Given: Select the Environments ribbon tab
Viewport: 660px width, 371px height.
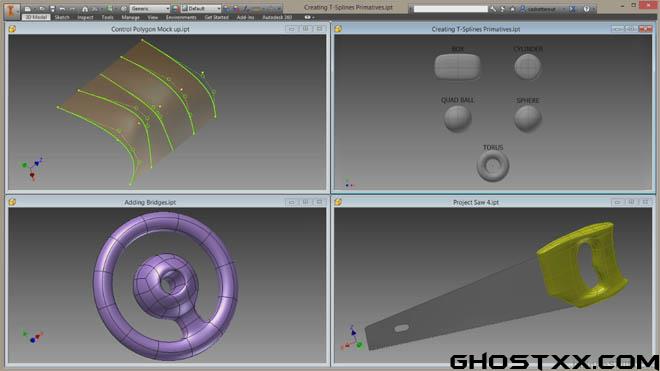Looking at the screenshot, I should coord(181,17).
